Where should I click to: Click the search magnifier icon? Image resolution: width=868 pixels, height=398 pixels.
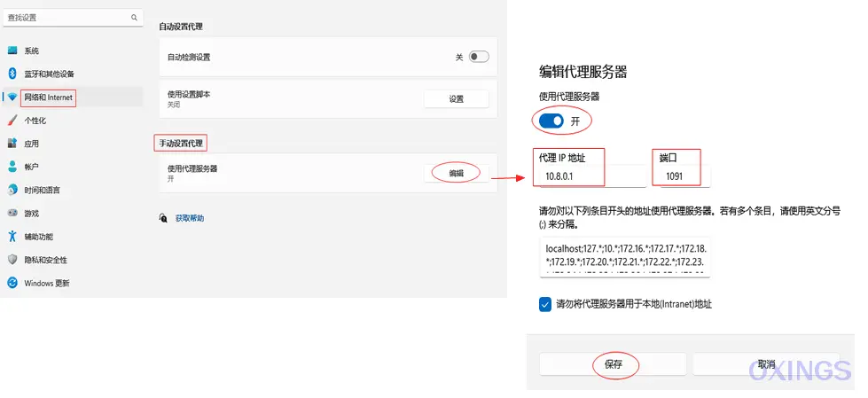(x=135, y=18)
